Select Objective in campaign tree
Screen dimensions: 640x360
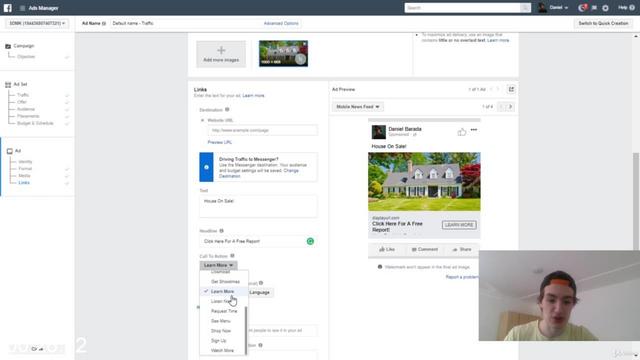[x=26, y=57]
